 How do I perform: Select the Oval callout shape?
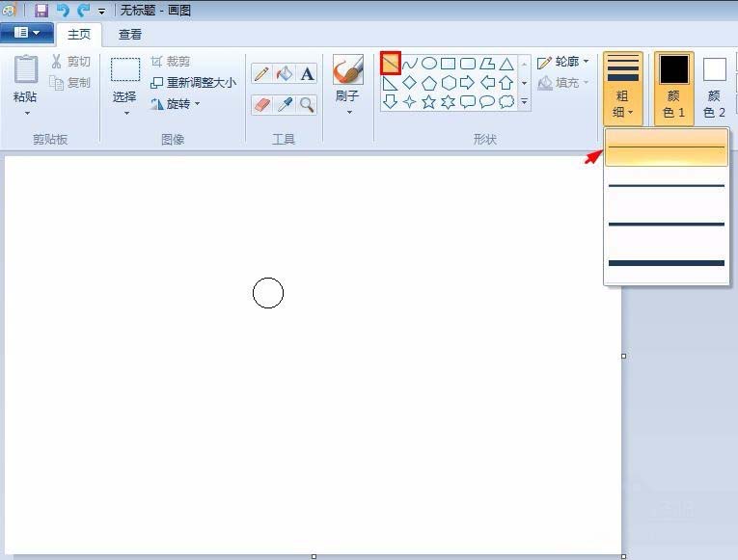tap(487, 101)
